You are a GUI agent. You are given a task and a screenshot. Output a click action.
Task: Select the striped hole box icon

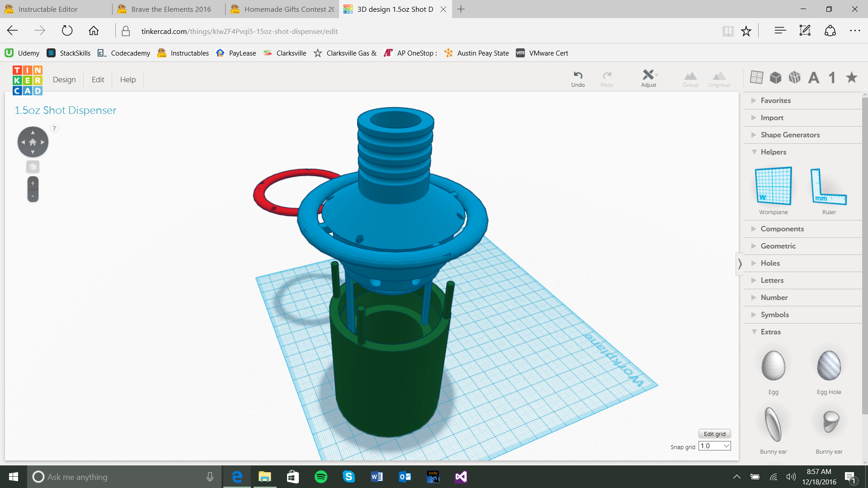[x=795, y=78]
